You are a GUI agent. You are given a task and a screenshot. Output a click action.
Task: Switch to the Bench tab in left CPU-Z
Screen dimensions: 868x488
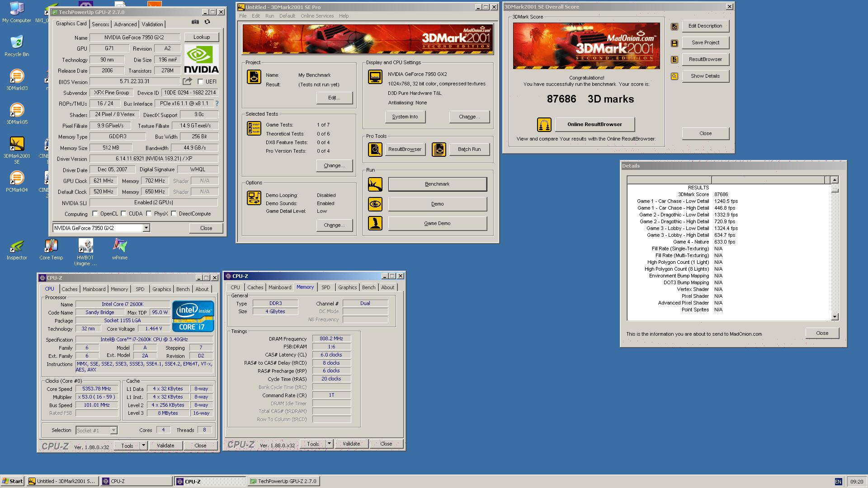[183, 289]
